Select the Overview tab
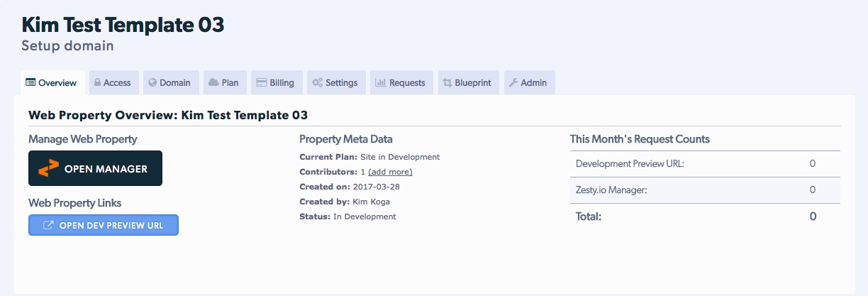The height and width of the screenshot is (296, 868). tap(52, 82)
